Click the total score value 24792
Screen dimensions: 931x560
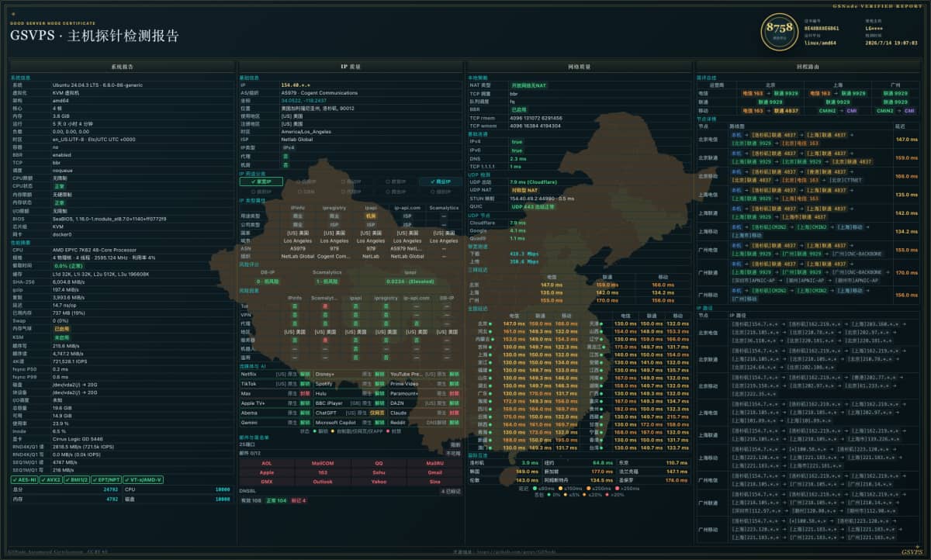[111, 490]
